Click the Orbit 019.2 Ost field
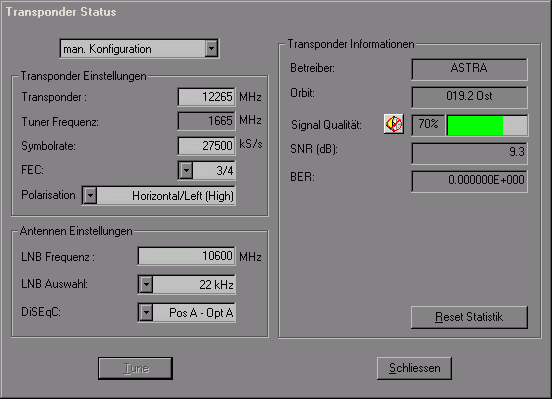The width and height of the screenshot is (552, 399). pos(469,97)
